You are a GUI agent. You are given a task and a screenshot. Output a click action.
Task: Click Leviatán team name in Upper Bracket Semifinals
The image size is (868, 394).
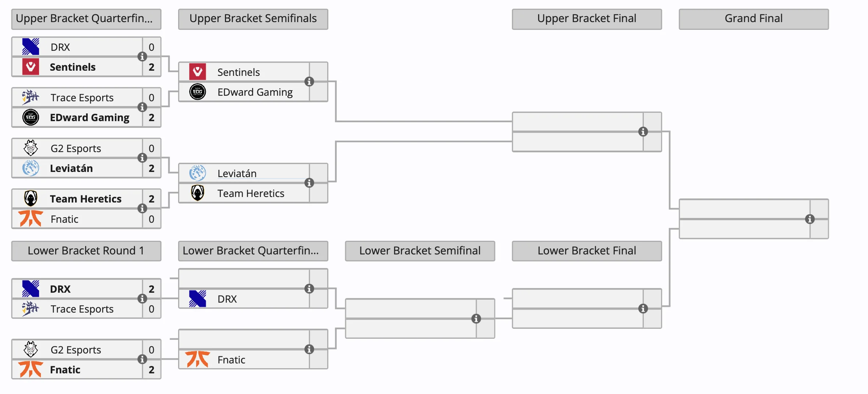(x=237, y=173)
